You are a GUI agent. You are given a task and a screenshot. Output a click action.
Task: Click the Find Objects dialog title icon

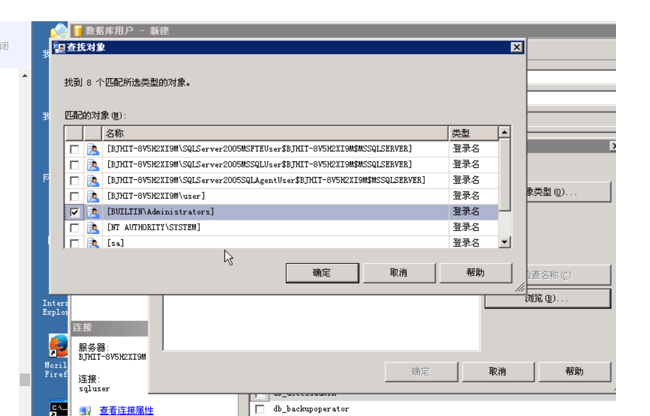click(59, 47)
